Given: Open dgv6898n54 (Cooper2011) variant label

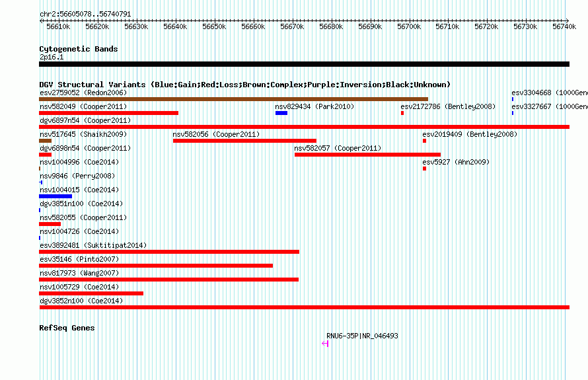Looking at the screenshot, I should 85,148.
